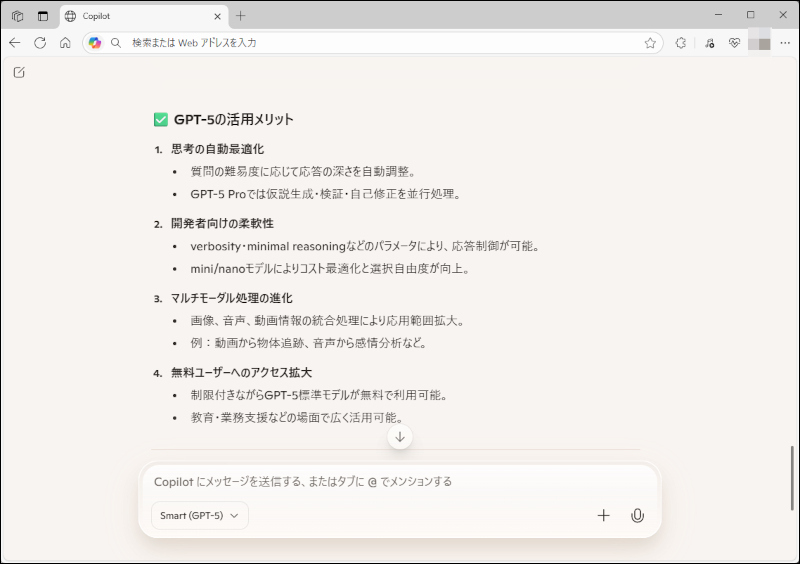Image resolution: width=800 pixels, height=564 pixels.
Task: Click the browser back arrow
Action: coord(14,43)
